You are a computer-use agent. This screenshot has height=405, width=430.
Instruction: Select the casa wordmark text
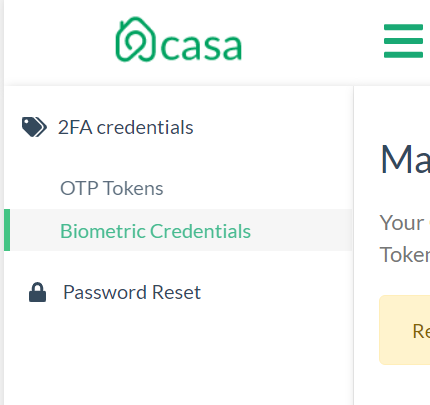pos(201,47)
